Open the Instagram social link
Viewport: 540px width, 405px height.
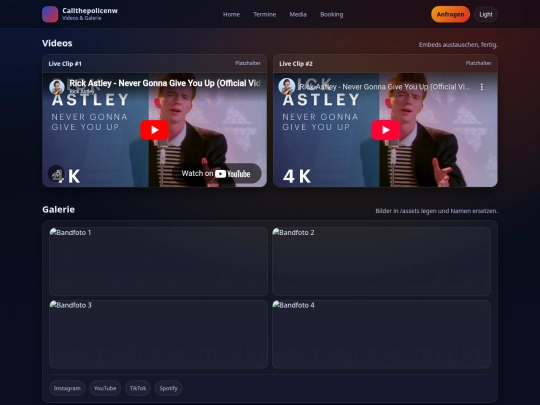(67, 388)
